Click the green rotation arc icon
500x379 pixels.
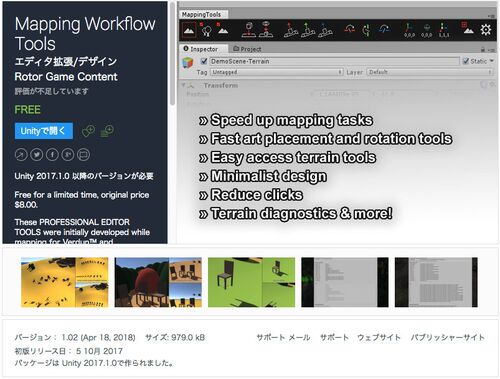(x=367, y=30)
